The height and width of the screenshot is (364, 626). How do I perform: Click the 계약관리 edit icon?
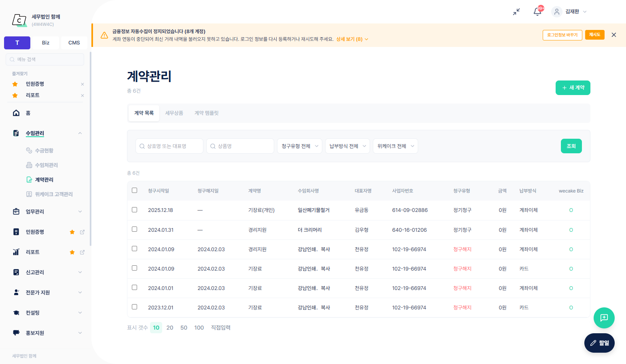click(x=29, y=180)
